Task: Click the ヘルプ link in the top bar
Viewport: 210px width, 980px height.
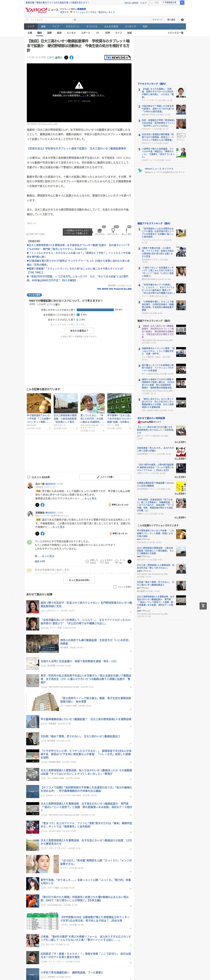Action: pos(143,3)
